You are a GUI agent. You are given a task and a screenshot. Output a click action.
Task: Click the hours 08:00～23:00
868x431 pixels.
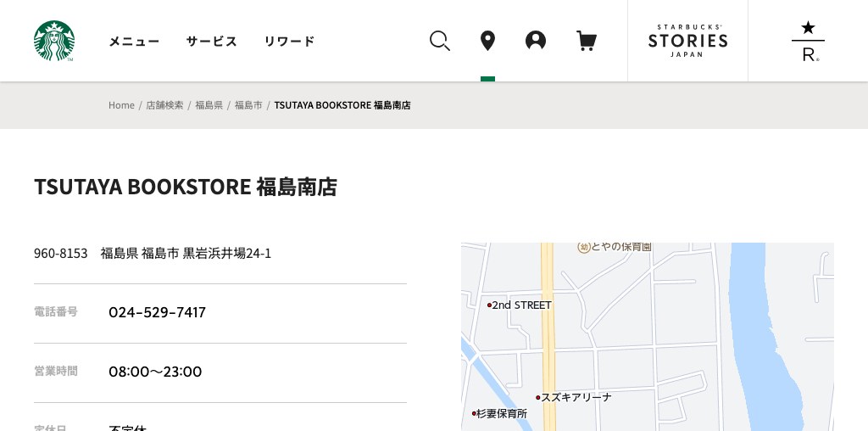155,372
